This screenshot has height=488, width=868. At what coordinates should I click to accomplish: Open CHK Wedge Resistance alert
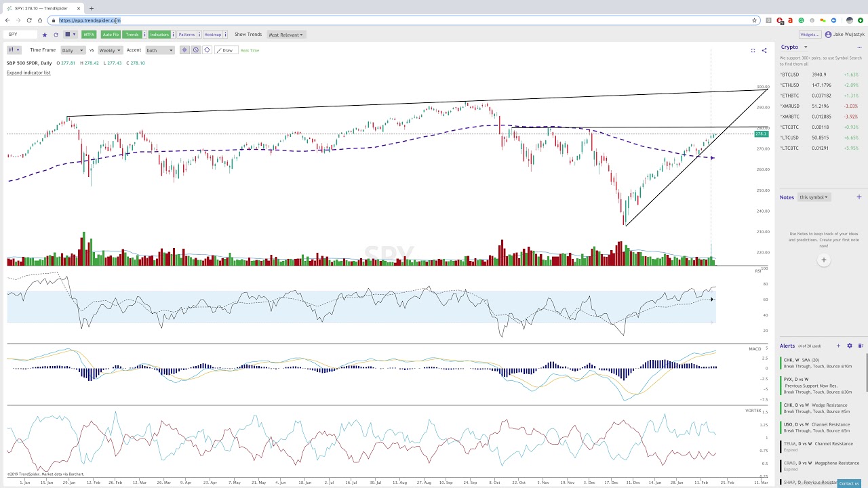pyautogui.click(x=821, y=408)
